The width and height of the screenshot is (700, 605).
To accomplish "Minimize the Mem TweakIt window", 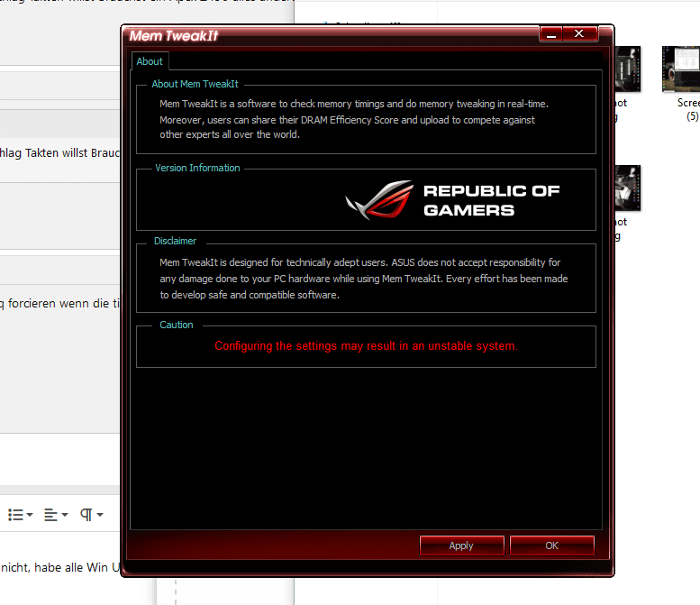I will pyautogui.click(x=551, y=34).
